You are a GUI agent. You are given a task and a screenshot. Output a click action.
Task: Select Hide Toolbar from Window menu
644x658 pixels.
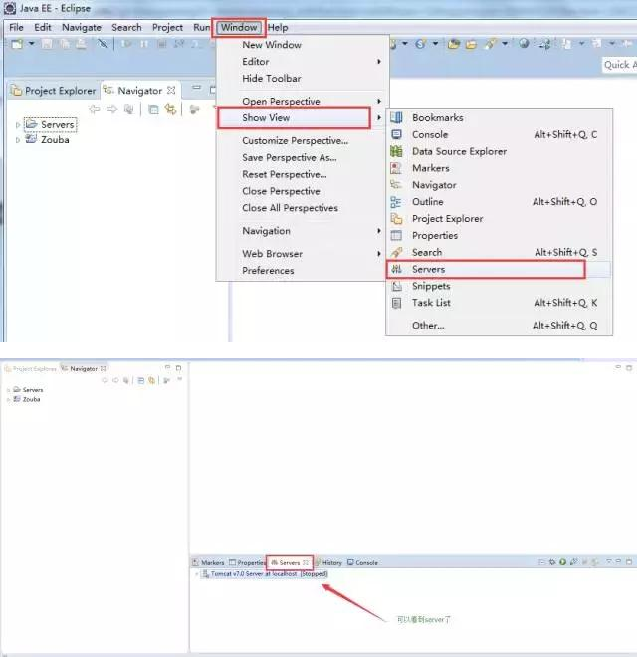coord(271,79)
